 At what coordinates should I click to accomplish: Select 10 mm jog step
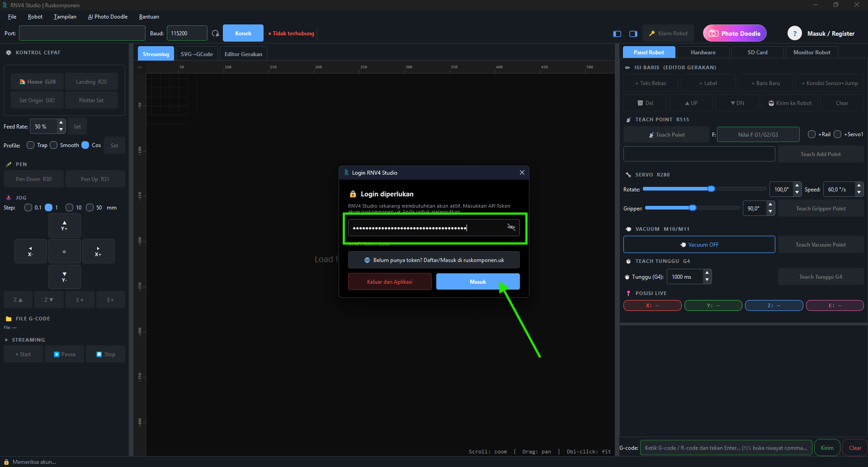click(x=69, y=208)
